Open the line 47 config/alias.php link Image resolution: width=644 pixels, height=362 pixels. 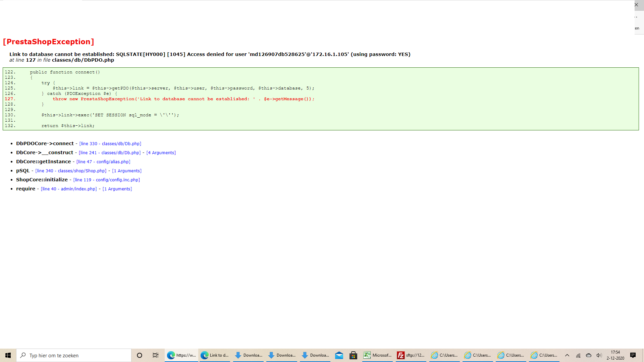point(103,162)
